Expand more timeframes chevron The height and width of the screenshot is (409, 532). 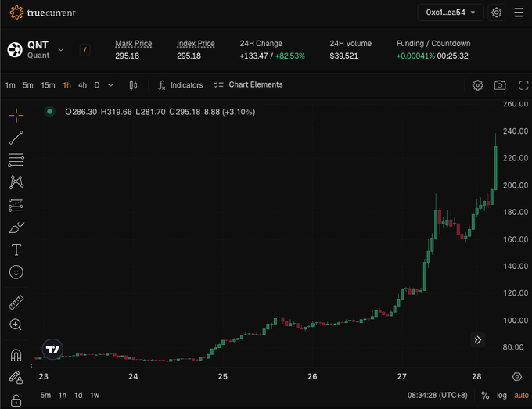click(x=110, y=85)
